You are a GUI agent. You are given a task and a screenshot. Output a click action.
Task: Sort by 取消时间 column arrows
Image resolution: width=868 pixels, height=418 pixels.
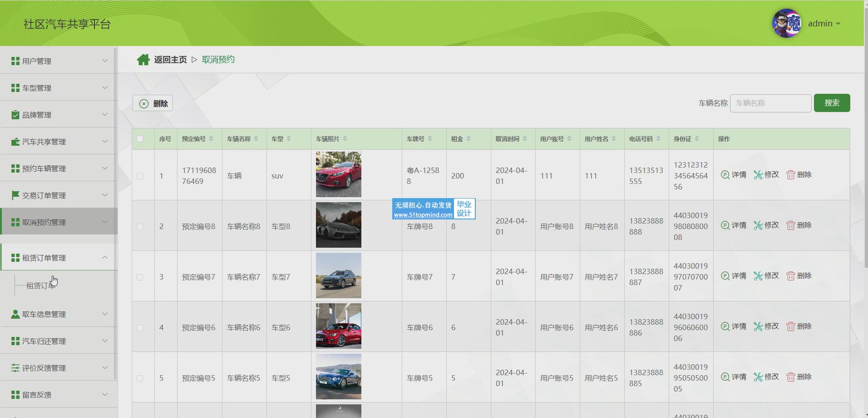point(525,139)
